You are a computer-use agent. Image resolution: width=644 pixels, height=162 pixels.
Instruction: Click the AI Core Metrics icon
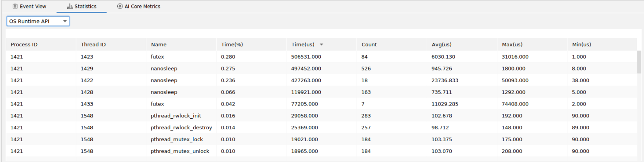(120, 7)
